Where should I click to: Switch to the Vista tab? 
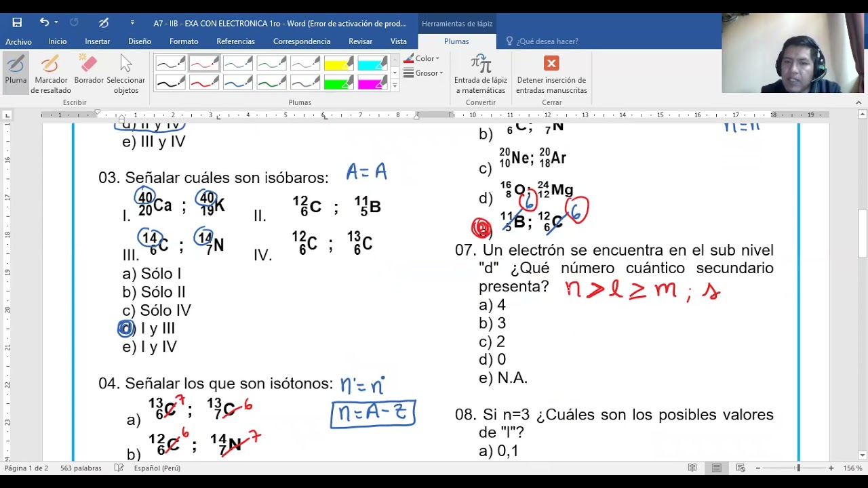pyautogui.click(x=399, y=41)
